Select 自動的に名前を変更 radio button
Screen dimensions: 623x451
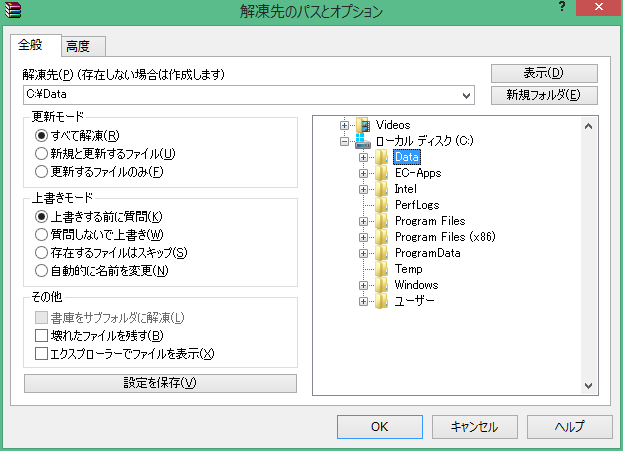pos(41,271)
